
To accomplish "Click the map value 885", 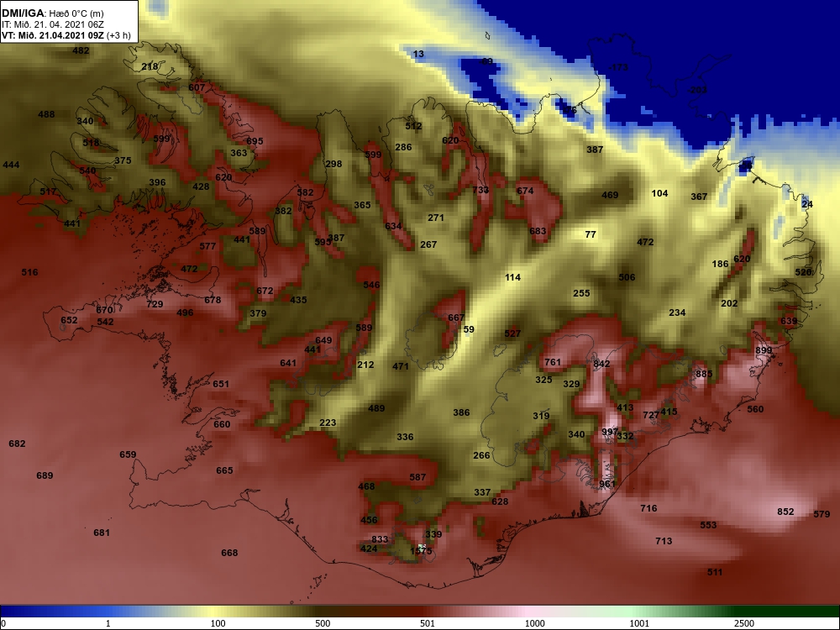I will click(x=704, y=374).
